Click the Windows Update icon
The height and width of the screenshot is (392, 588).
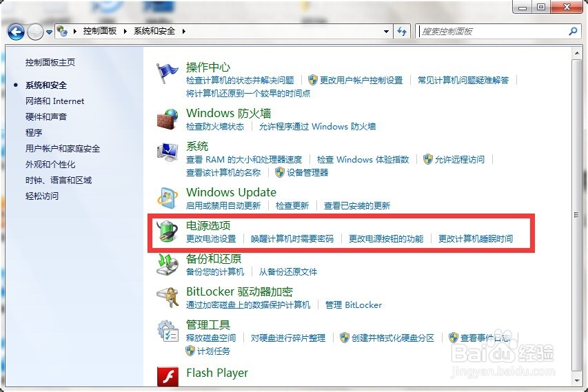[168, 198]
